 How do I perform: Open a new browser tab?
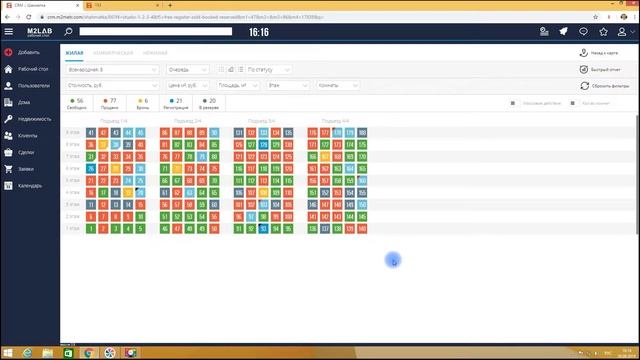pos(170,5)
